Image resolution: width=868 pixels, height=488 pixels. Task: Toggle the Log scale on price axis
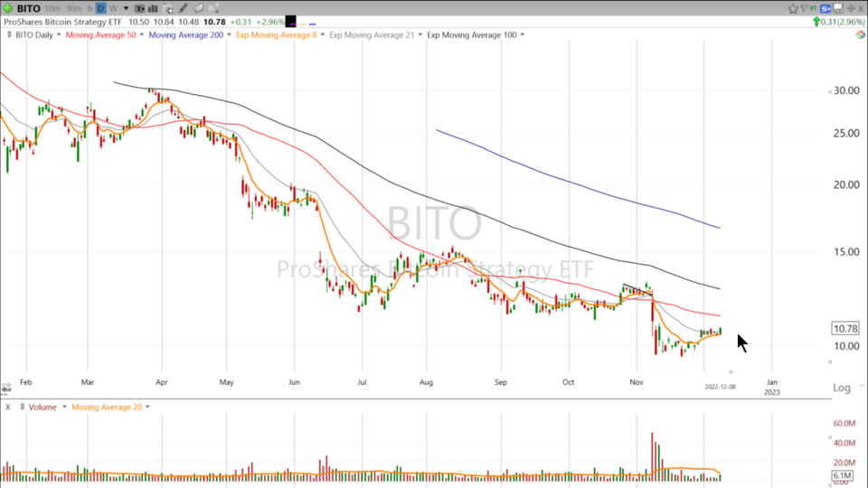click(841, 388)
